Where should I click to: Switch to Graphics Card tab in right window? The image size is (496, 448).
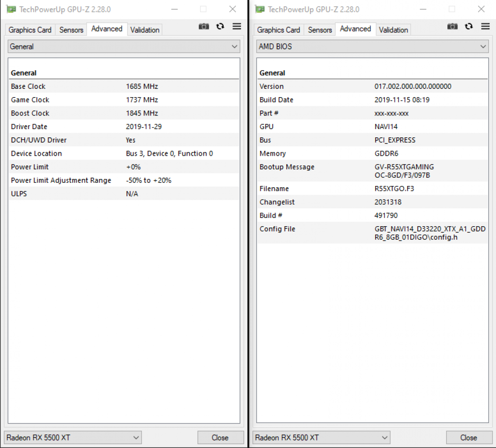[x=279, y=30]
